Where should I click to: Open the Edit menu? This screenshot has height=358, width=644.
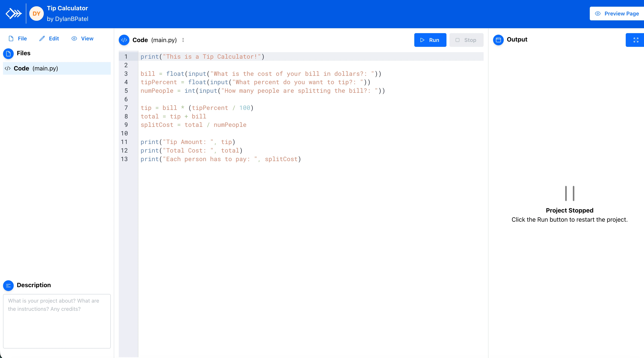click(x=49, y=38)
